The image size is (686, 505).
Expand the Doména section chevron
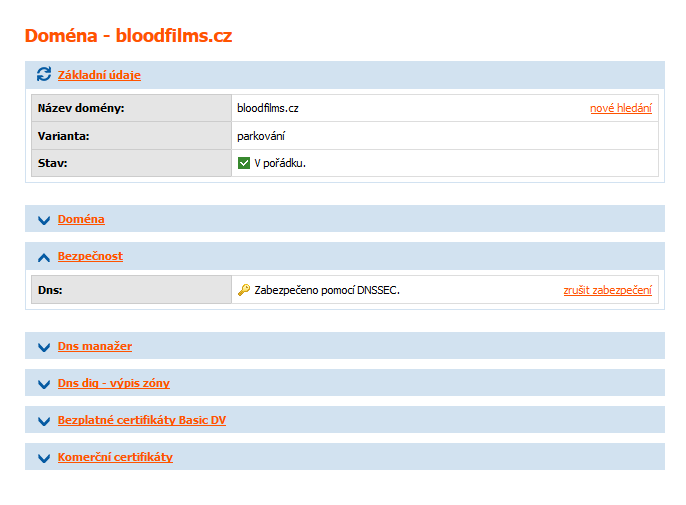(x=43, y=220)
